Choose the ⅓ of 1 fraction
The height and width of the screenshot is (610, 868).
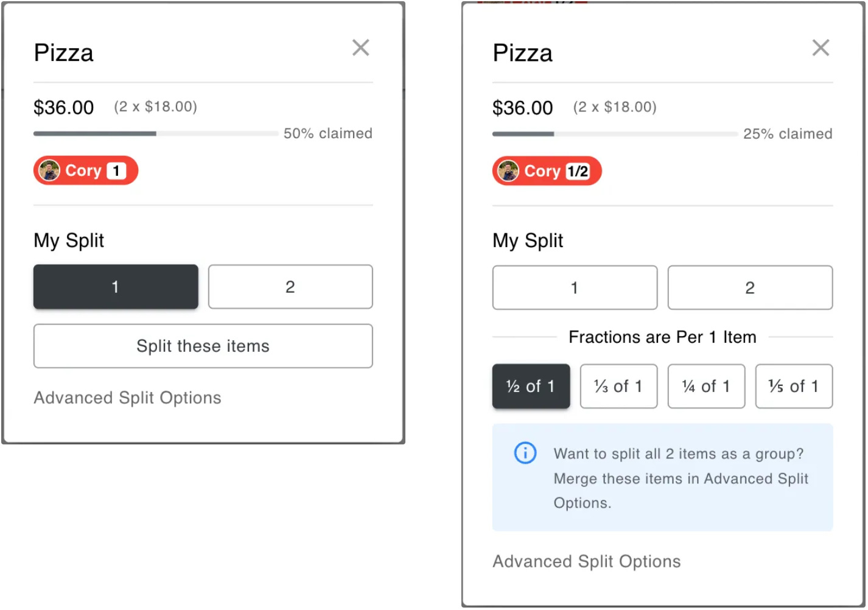click(618, 386)
